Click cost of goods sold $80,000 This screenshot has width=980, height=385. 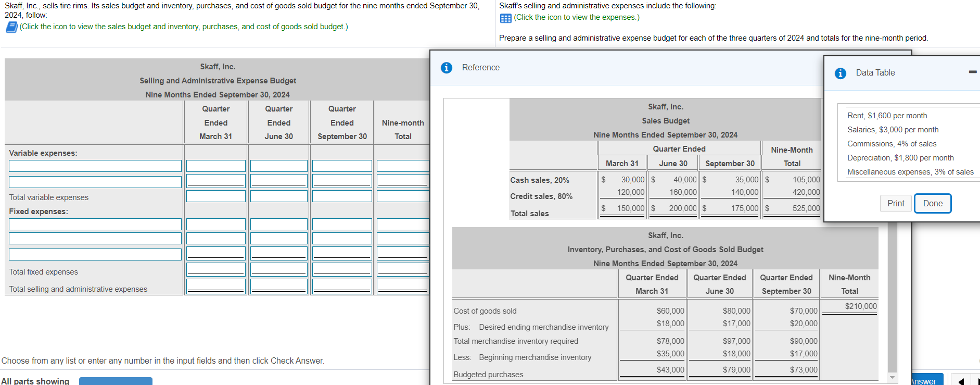coord(736,311)
